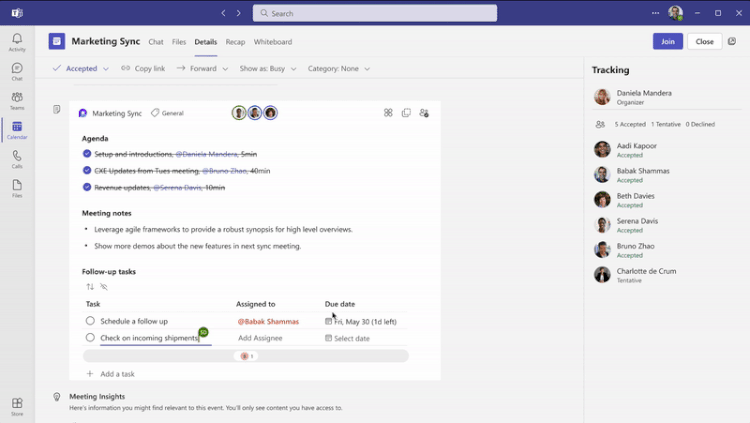Click the @Bruno Zhao mention in agenda

pyautogui.click(x=224, y=171)
